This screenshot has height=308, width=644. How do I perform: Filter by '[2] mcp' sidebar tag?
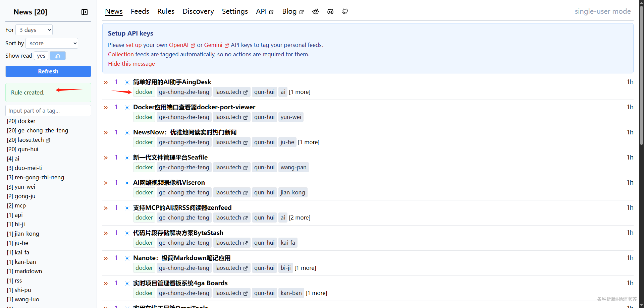pos(16,205)
